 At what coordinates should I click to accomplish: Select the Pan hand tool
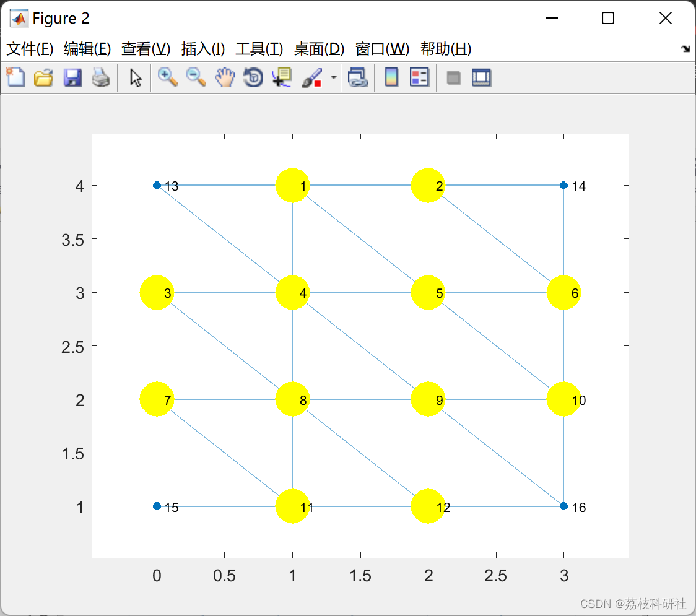tap(225, 77)
